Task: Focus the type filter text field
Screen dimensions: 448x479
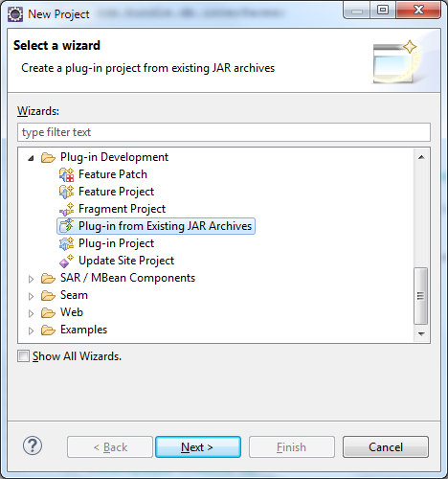Action: [x=224, y=132]
